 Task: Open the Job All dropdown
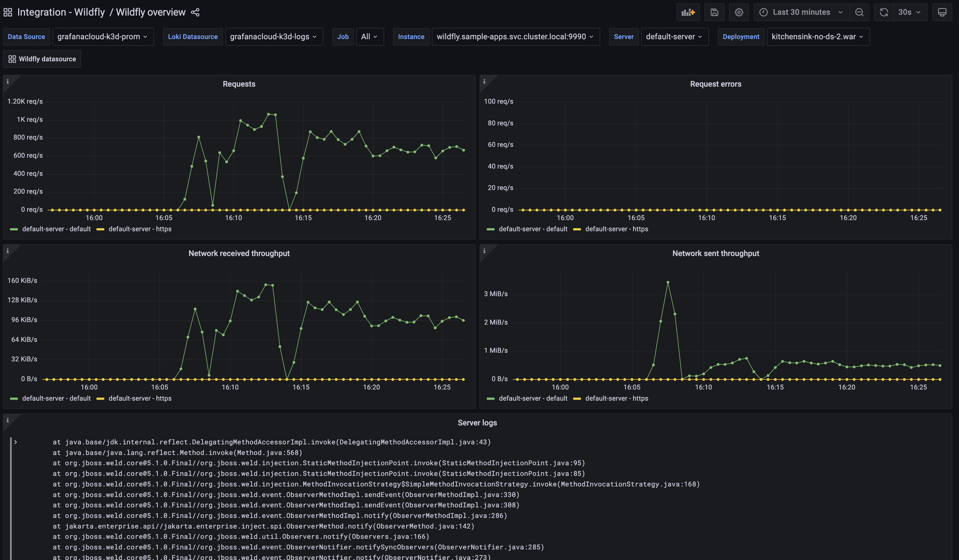[x=369, y=36]
